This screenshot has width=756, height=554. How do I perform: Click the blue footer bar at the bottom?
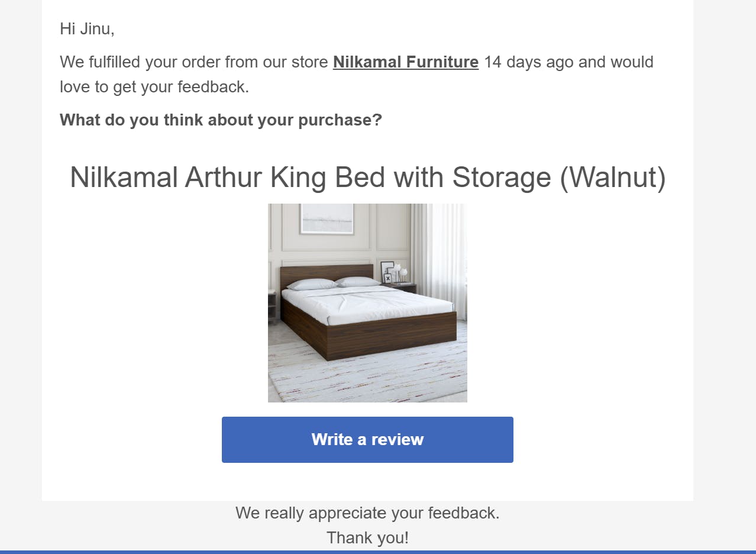click(378, 552)
